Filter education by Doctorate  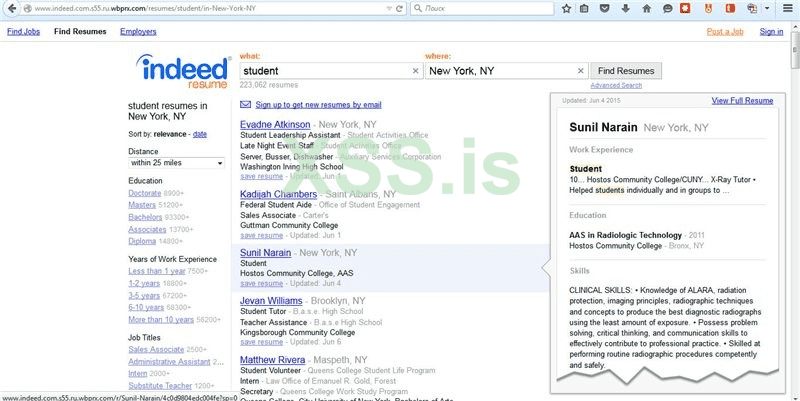tap(144, 193)
